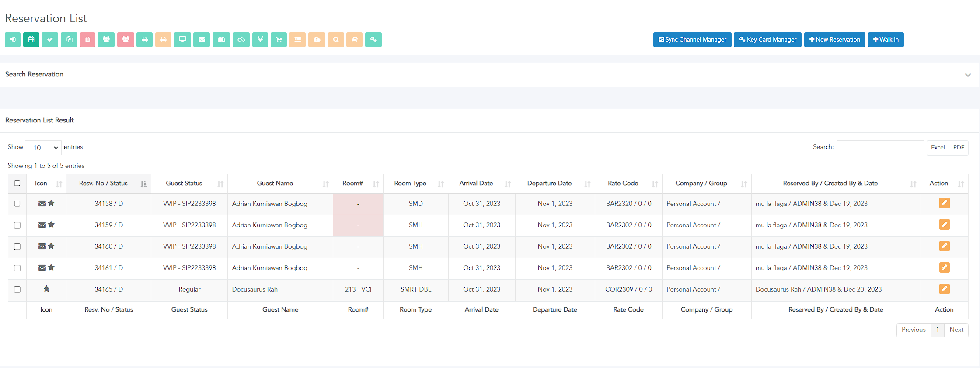Click the dark green calendar toolbar icon
This screenshot has width=980, height=368.
[x=31, y=40]
